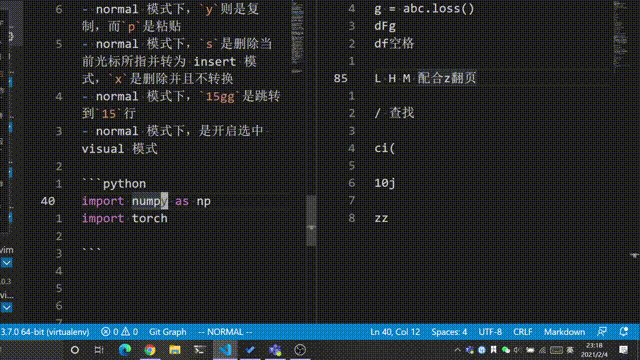The width and height of the screenshot is (640, 360).
Task: Change indentation via Spaces: 4
Action: point(449,332)
